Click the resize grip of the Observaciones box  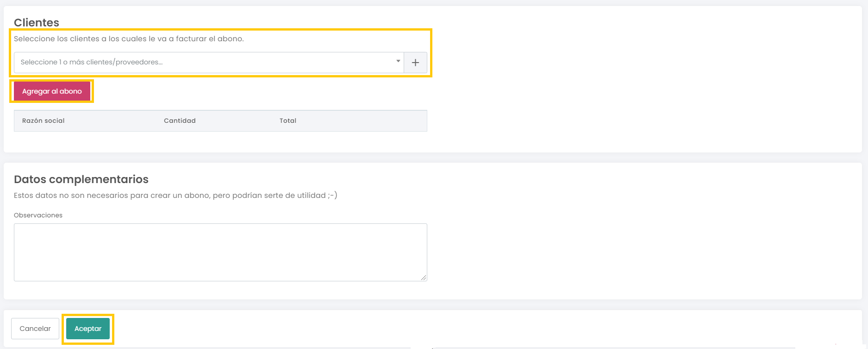[x=424, y=278]
